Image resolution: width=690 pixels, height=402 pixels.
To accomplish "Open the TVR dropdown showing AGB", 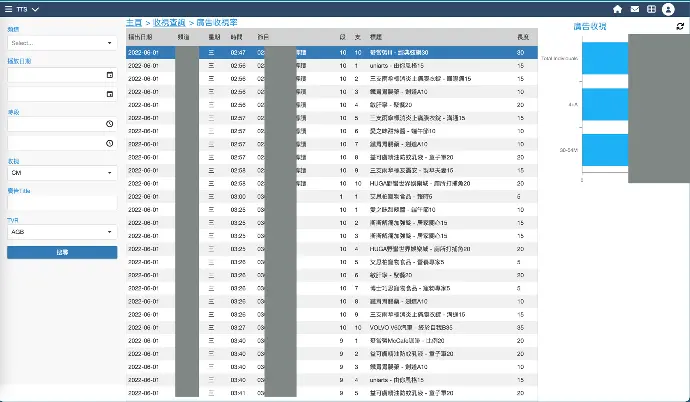I will [x=61, y=231].
